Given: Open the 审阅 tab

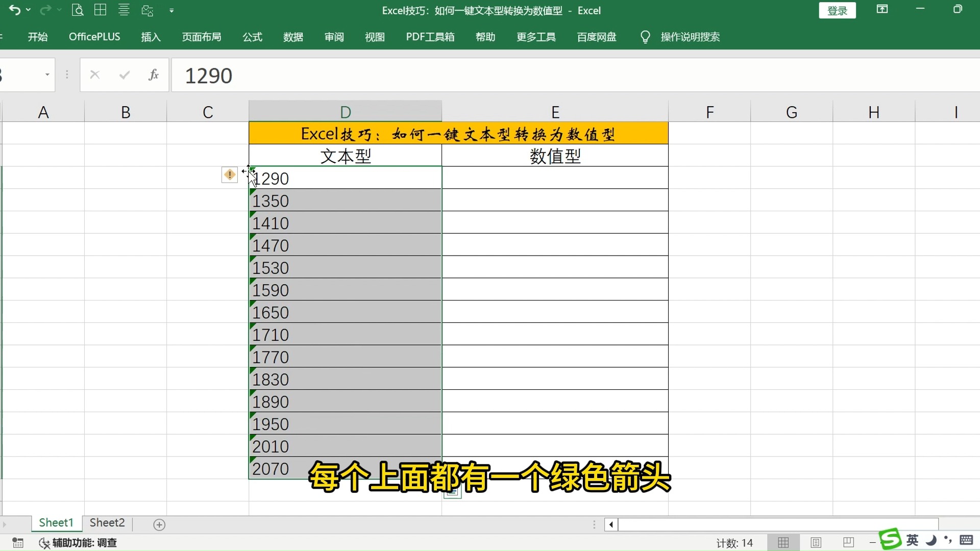Looking at the screenshot, I should coord(334,37).
